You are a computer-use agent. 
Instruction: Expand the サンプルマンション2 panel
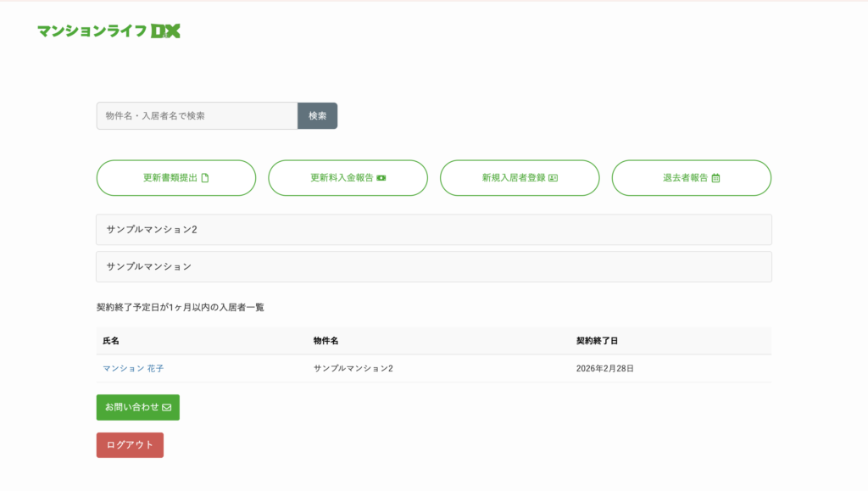tap(433, 230)
